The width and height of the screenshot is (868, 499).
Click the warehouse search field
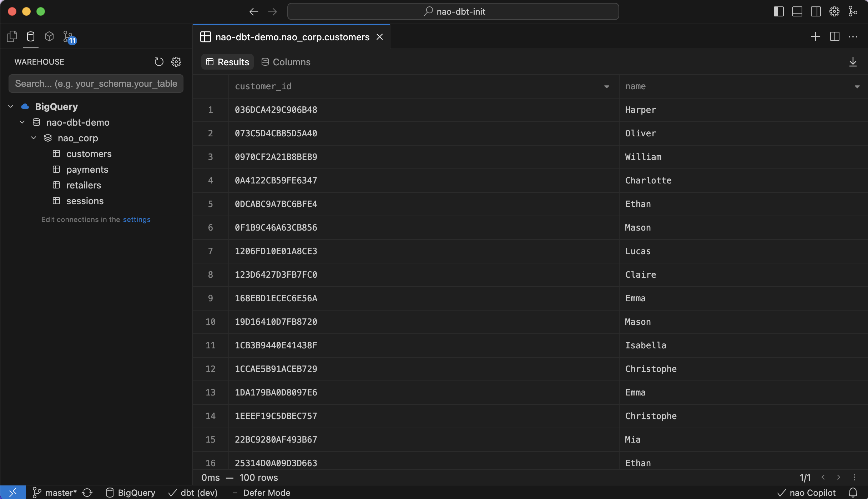96,84
